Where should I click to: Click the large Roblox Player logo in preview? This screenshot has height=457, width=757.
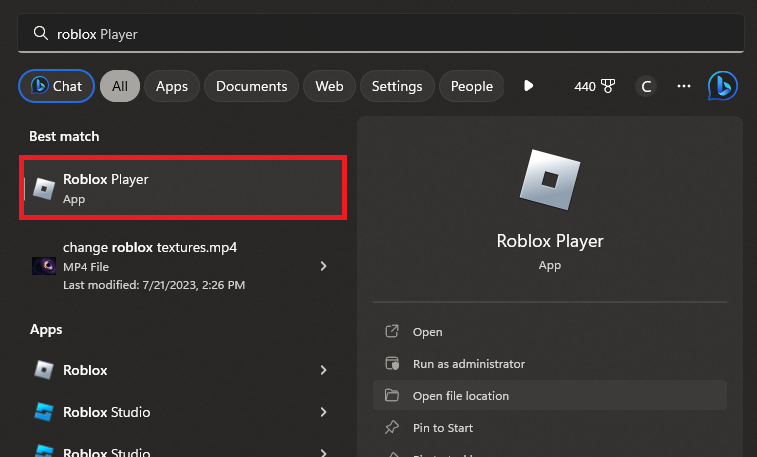[x=550, y=180]
